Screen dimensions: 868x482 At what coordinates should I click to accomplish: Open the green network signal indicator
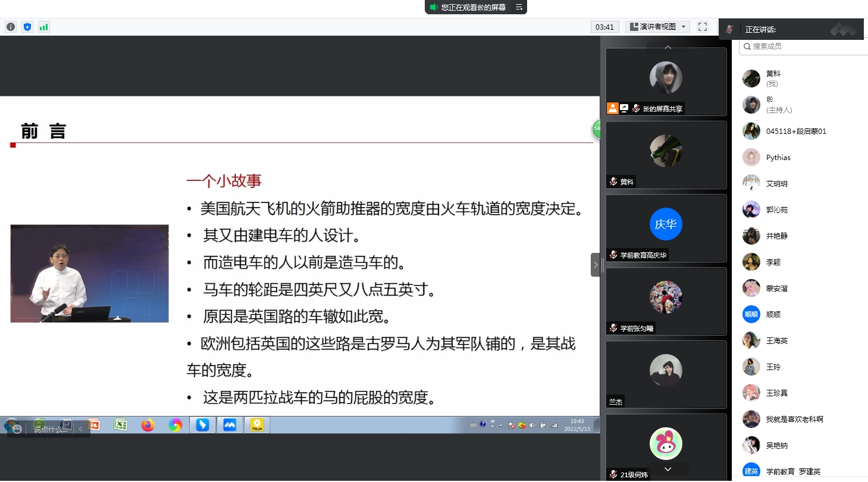[x=43, y=27]
